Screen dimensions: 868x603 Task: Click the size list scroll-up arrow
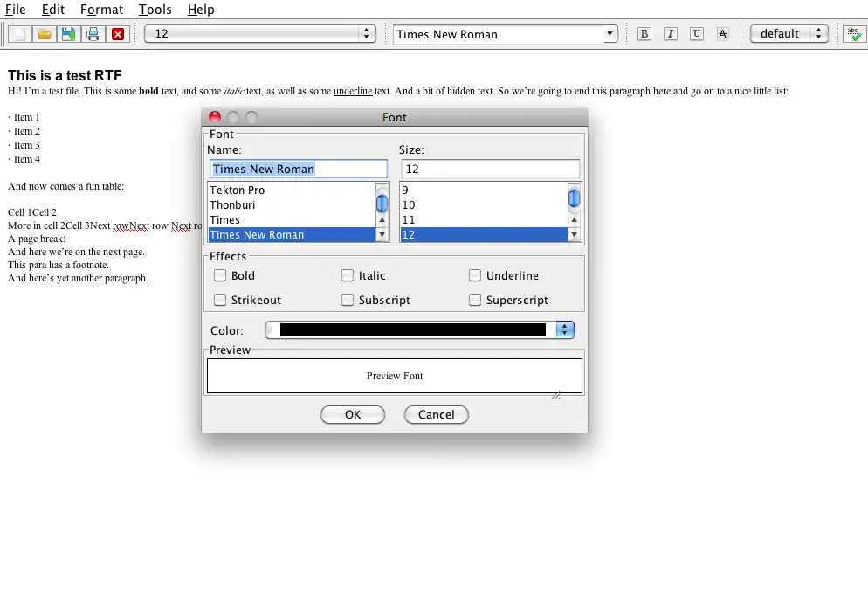pyautogui.click(x=574, y=220)
